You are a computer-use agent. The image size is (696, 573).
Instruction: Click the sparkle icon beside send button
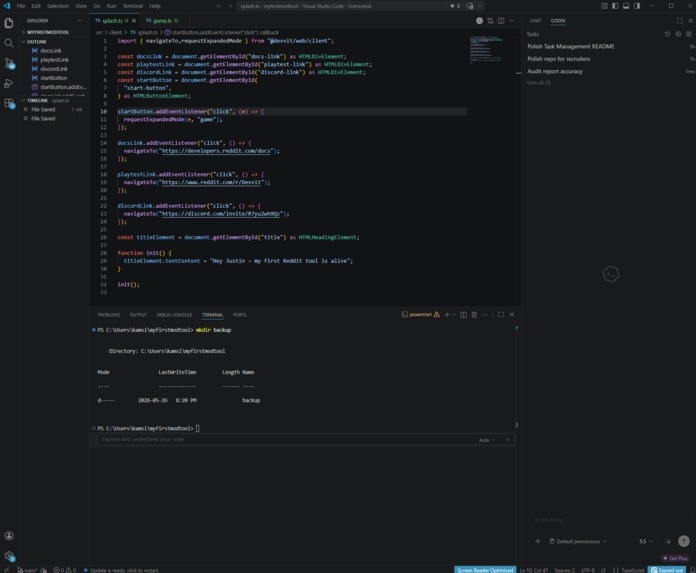(x=668, y=541)
